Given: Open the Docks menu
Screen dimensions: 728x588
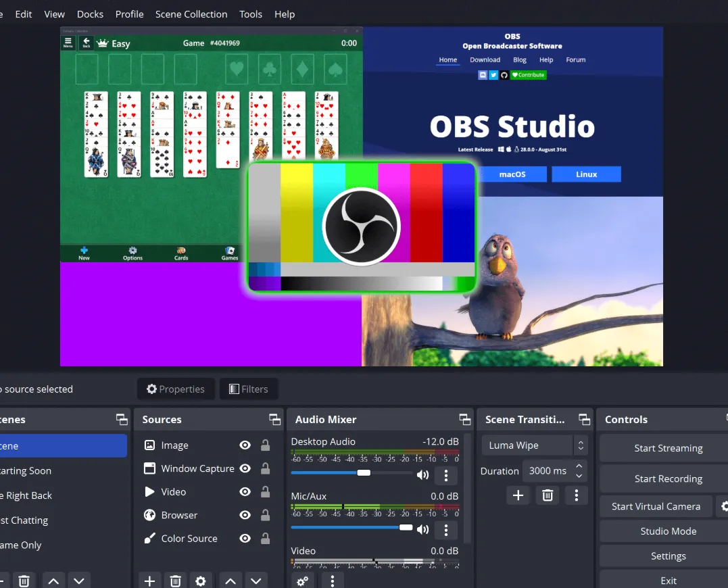Looking at the screenshot, I should click(90, 14).
